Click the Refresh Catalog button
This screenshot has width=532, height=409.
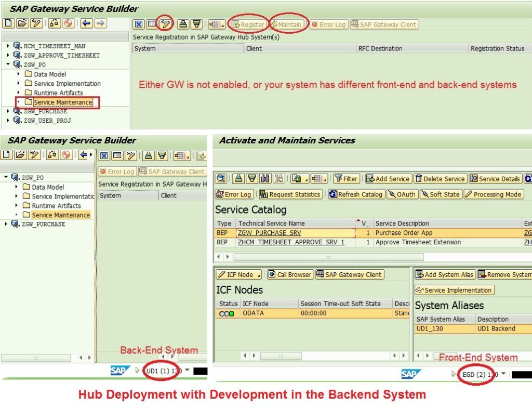click(x=356, y=194)
